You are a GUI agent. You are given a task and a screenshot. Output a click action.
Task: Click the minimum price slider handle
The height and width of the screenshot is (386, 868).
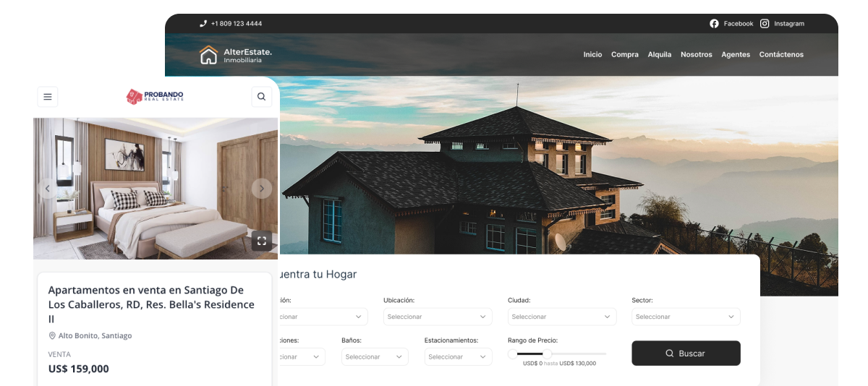click(x=513, y=354)
